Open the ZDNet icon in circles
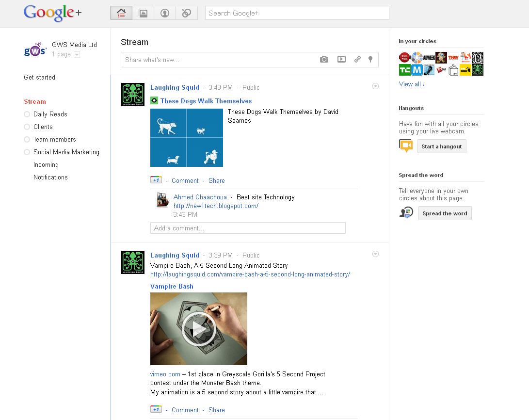The width and height of the screenshot is (529, 420). [441, 70]
